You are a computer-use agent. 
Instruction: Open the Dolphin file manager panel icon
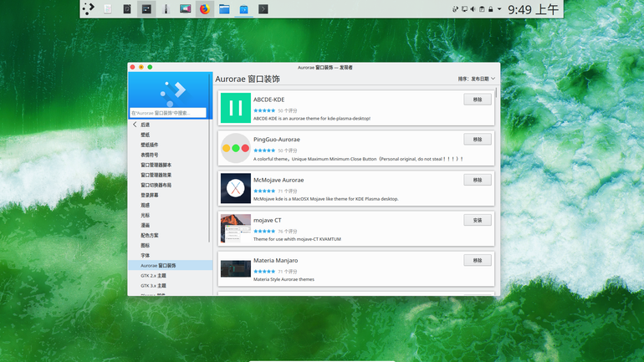pos(224,8)
